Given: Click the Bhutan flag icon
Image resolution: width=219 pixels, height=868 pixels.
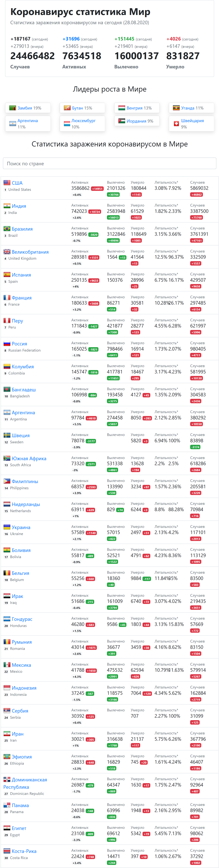Looking at the screenshot, I should click(67, 108).
